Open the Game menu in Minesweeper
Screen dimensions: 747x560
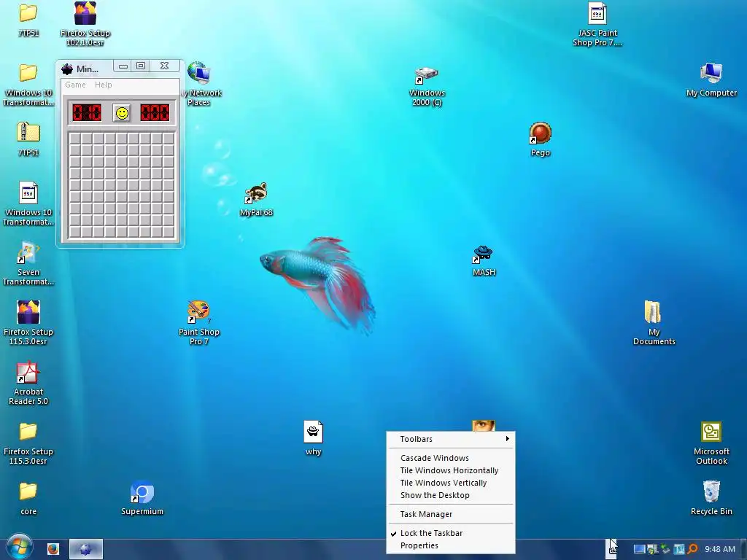(75, 85)
